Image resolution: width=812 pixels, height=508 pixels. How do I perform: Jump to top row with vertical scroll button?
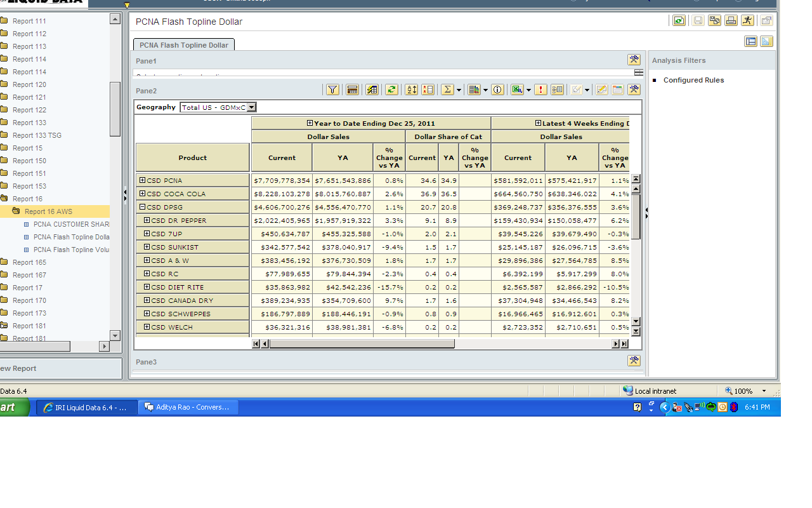pyautogui.click(x=636, y=179)
